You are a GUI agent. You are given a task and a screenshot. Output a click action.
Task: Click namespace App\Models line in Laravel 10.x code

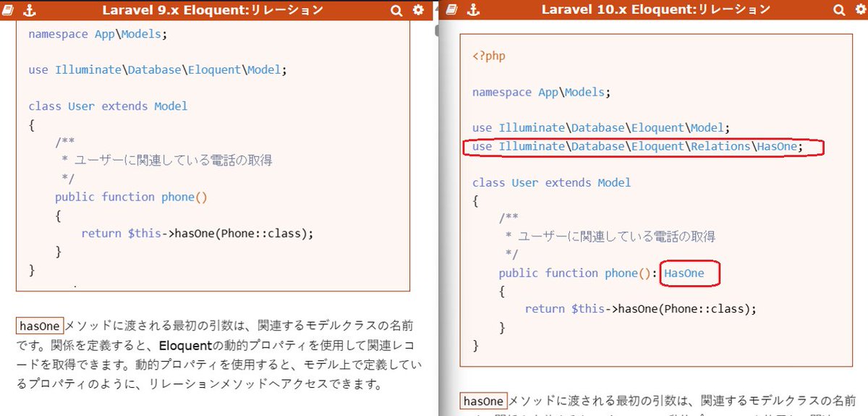(542, 93)
